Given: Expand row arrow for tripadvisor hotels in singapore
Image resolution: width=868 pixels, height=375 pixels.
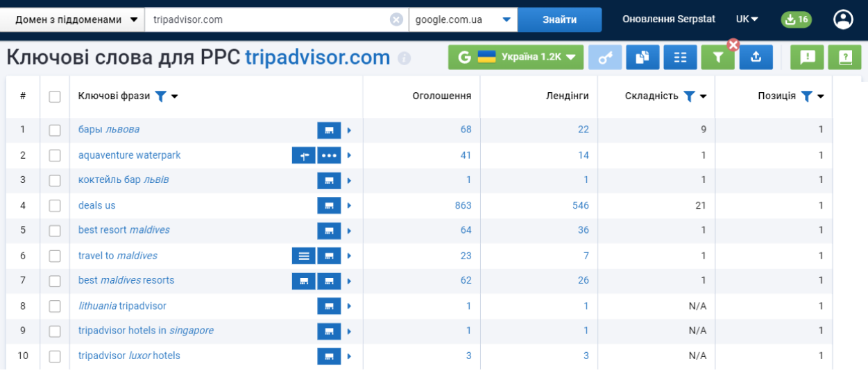Looking at the screenshot, I should 349,331.
